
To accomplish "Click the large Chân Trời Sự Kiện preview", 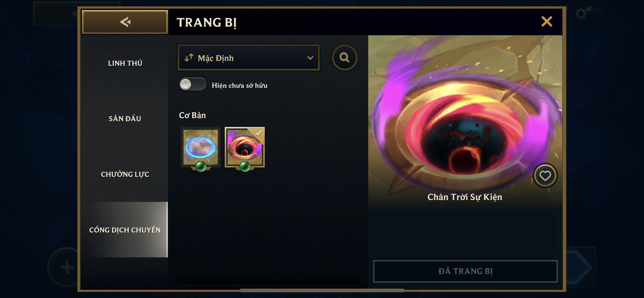I will 465,120.
